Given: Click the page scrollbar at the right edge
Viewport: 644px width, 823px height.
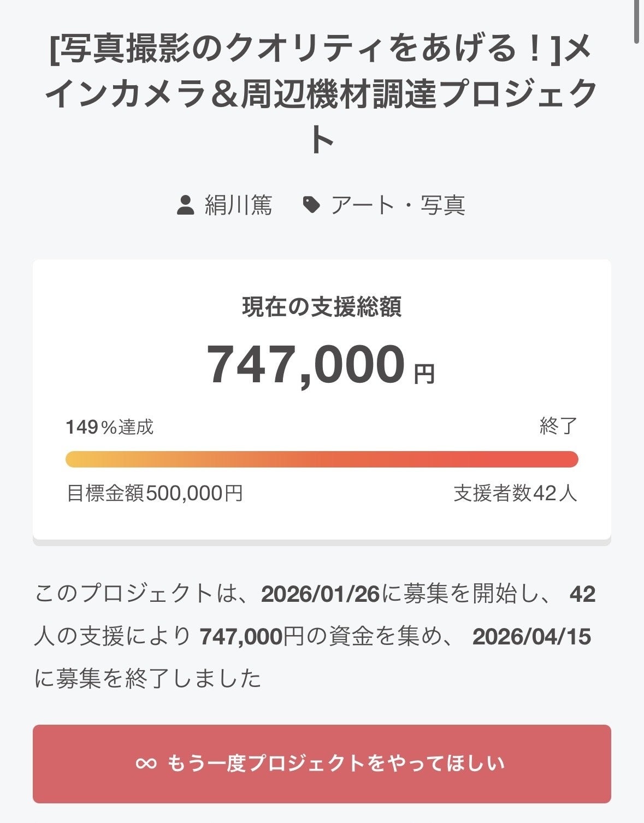Looking at the screenshot, I should 637,22.
